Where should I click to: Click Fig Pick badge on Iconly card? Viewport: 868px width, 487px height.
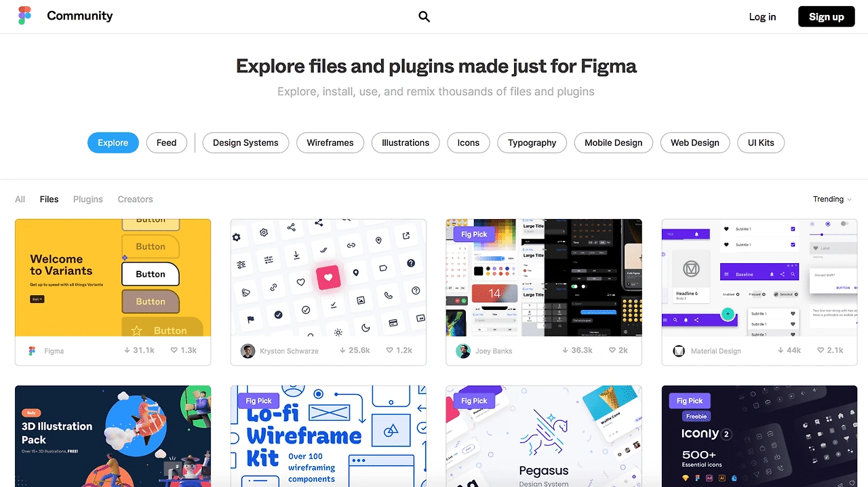tap(690, 401)
